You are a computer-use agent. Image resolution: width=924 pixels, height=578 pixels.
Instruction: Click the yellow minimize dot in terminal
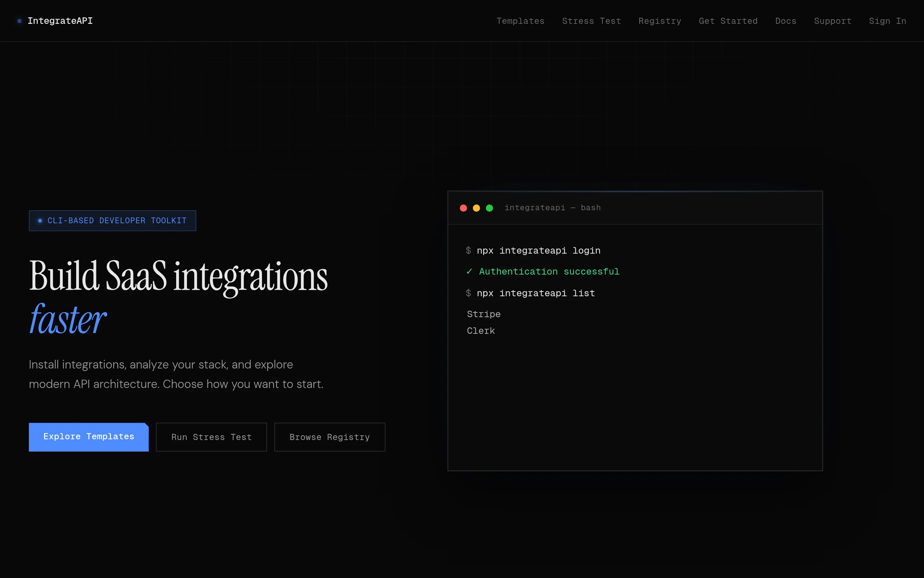point(476,208)
